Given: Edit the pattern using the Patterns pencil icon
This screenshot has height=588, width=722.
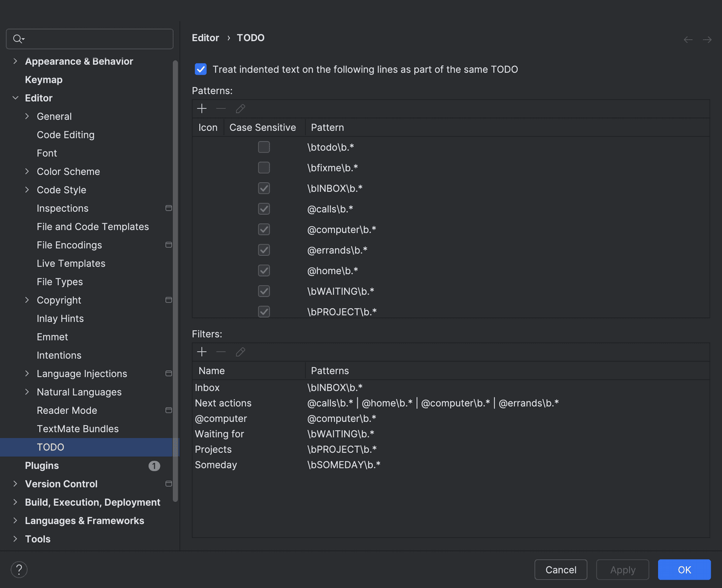Looking at the screenshot, I should coord(240,108).
